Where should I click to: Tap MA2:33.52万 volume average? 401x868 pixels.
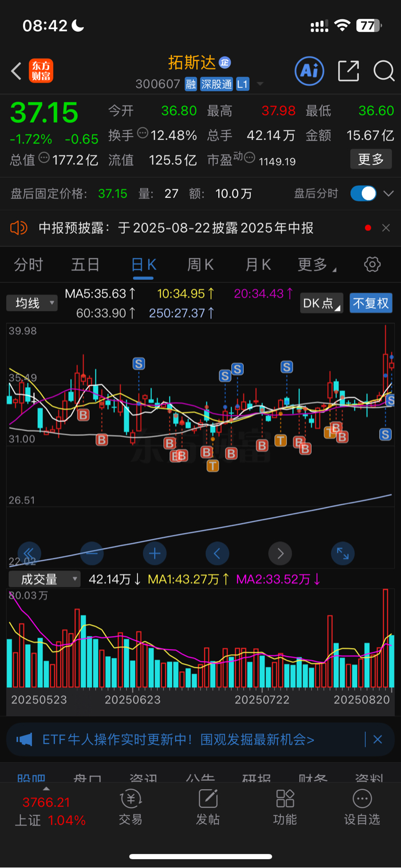(278, 579)
